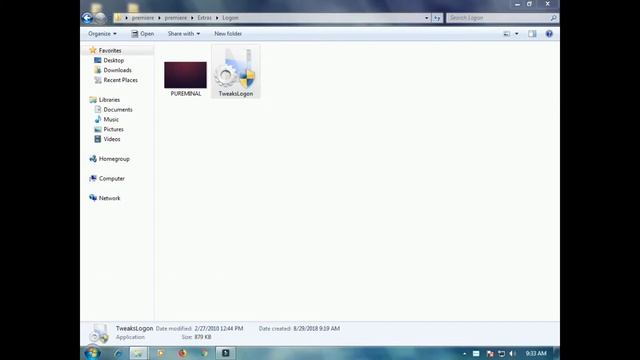Open the Music library
Viewport: 640px width, 360px height.
[x=111, y=119]
